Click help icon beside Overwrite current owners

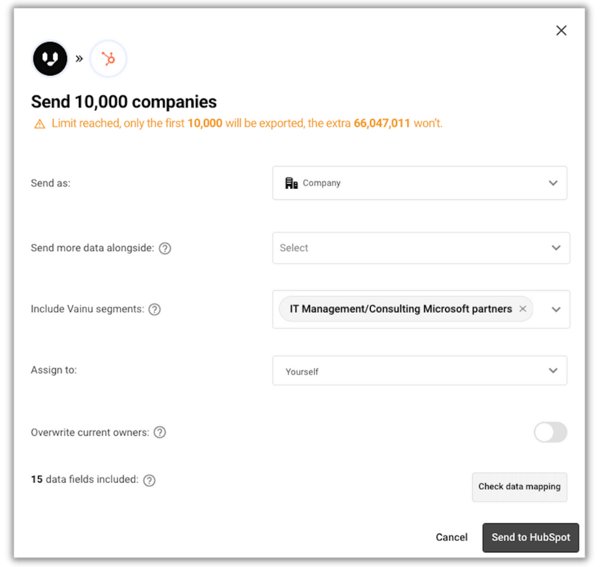(160, 433)
